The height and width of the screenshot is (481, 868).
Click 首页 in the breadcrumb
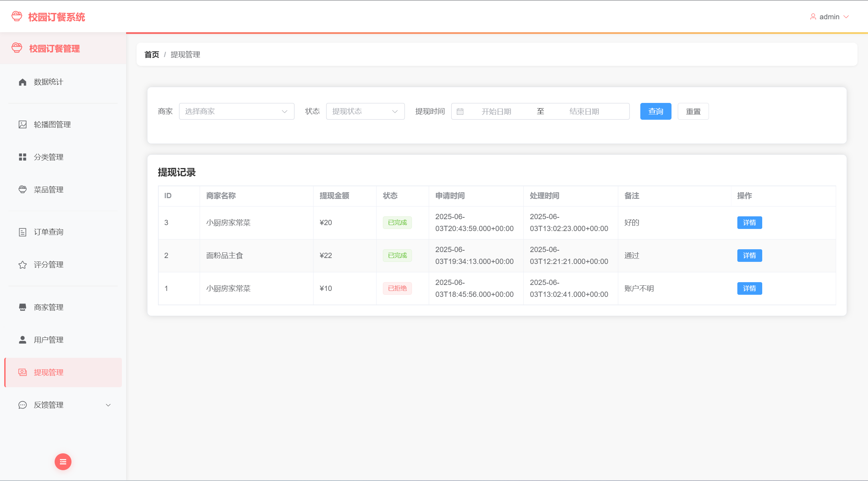152,55
